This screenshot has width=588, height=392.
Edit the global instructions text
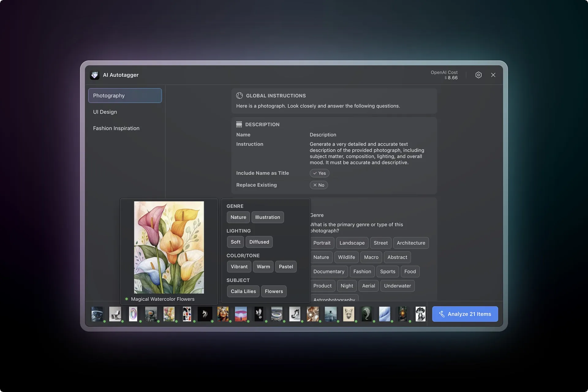coord(318,106)
